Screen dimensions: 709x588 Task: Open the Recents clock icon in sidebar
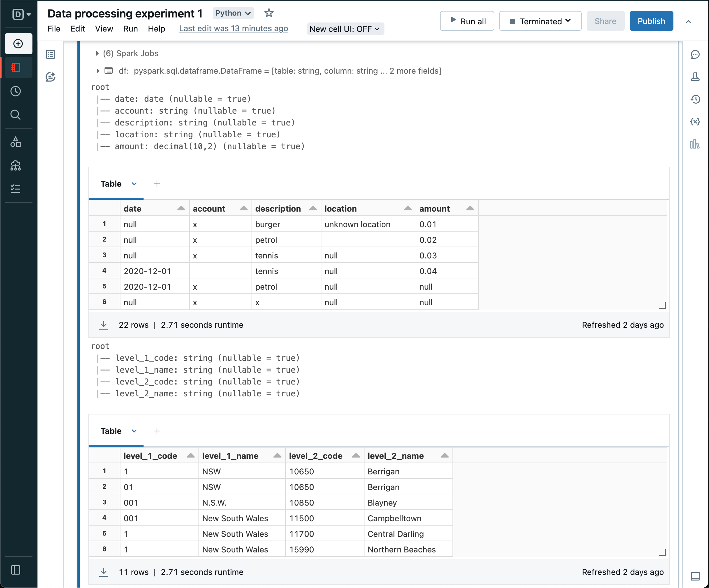coord(16,91)
